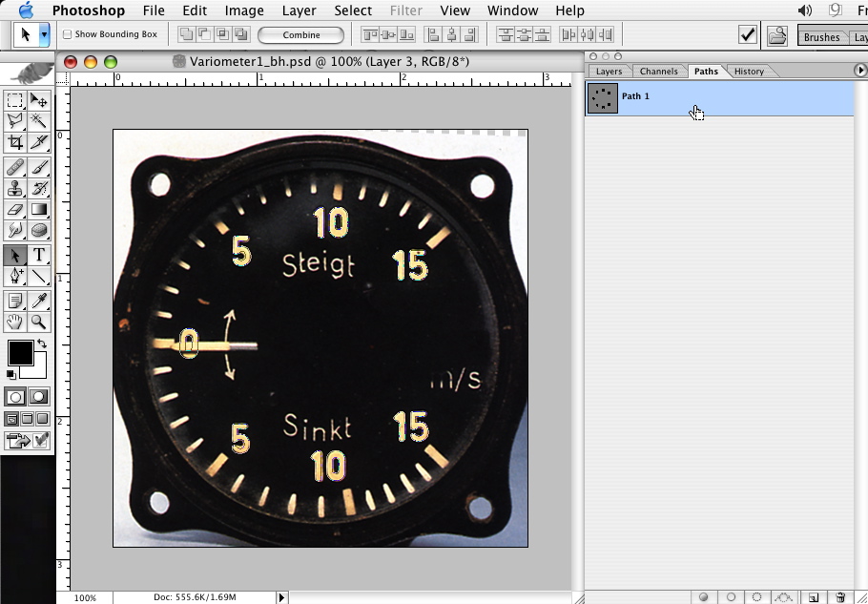The image size is (868, 604).
Task: Click the commit checkmark in options bar
Action: [x=749, y=34]
